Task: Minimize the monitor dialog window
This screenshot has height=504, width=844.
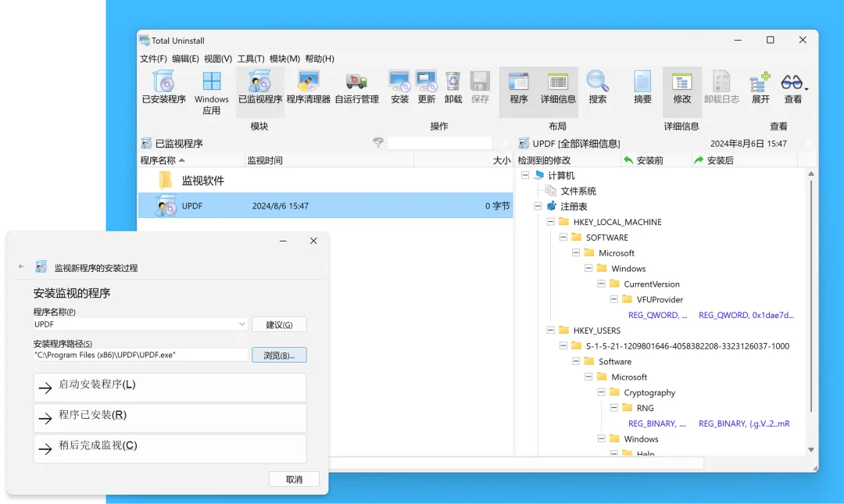Action: pyautogui.click(x=283, y=241)
